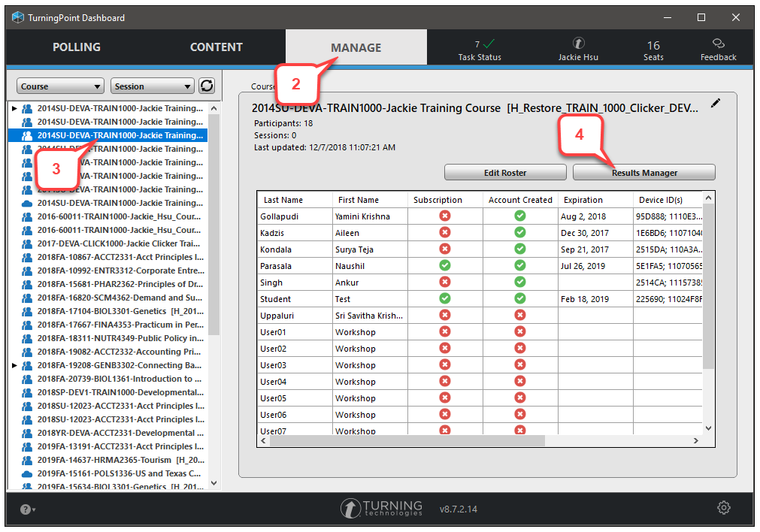
Task: Click the Feedback speech bubble icon
Action: [719, 44]
